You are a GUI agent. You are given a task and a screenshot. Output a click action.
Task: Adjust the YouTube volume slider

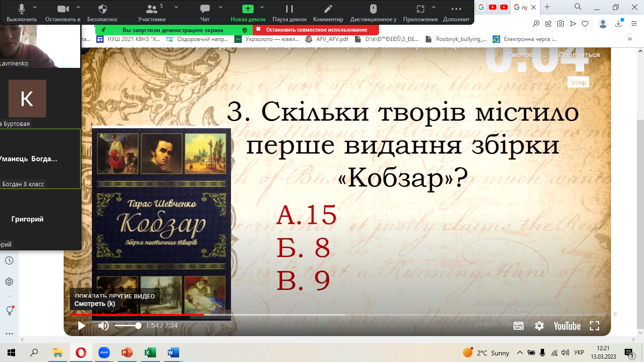[128, 326]
